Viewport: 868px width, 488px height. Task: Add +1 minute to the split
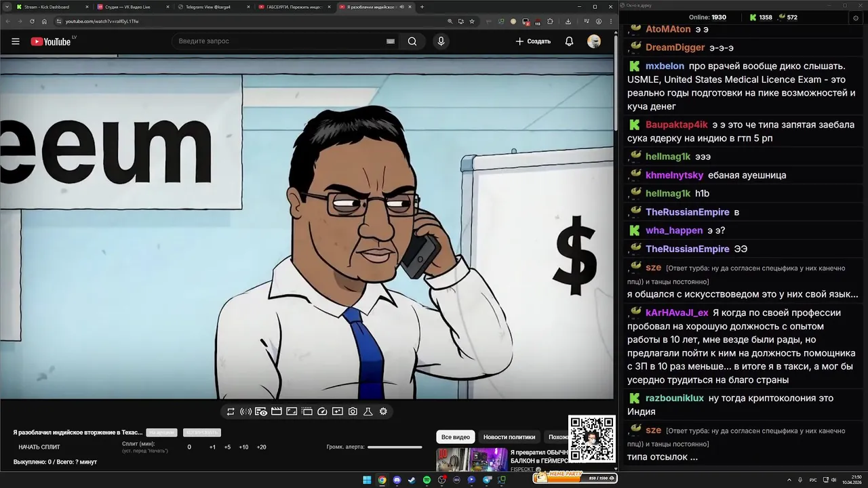pos(212,447)
